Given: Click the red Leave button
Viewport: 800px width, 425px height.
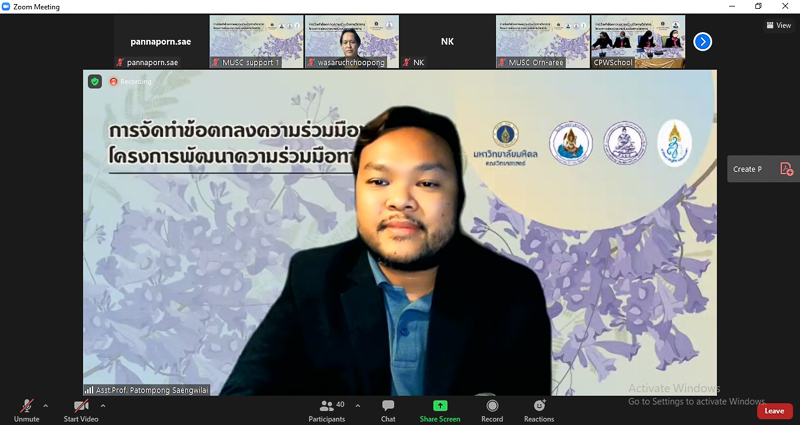Looking at the screenshot, I should 773,411.
